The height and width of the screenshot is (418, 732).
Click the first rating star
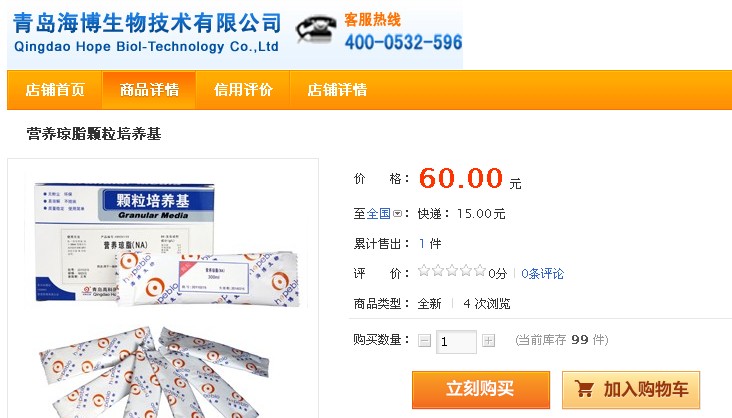click(424, 270)
